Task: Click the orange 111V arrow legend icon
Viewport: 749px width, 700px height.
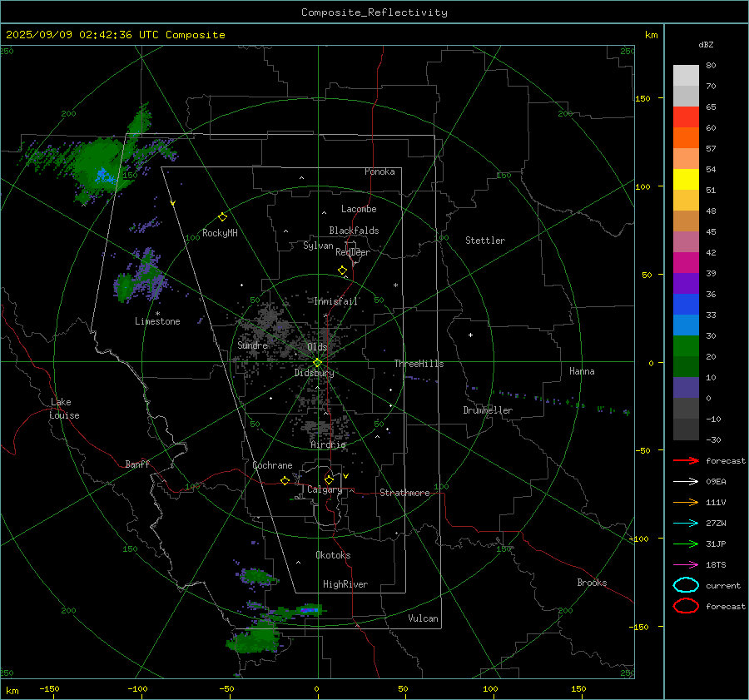Action: (686, 502)
